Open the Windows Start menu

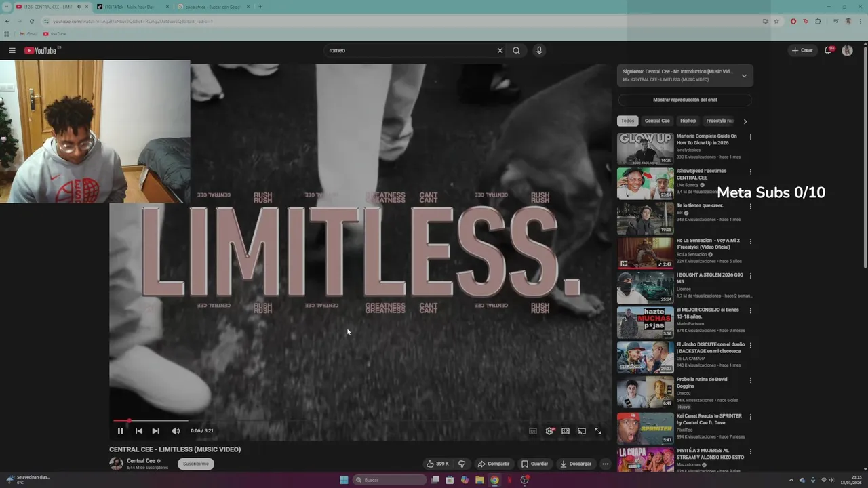pyautogui.click(x=344, y=480)
